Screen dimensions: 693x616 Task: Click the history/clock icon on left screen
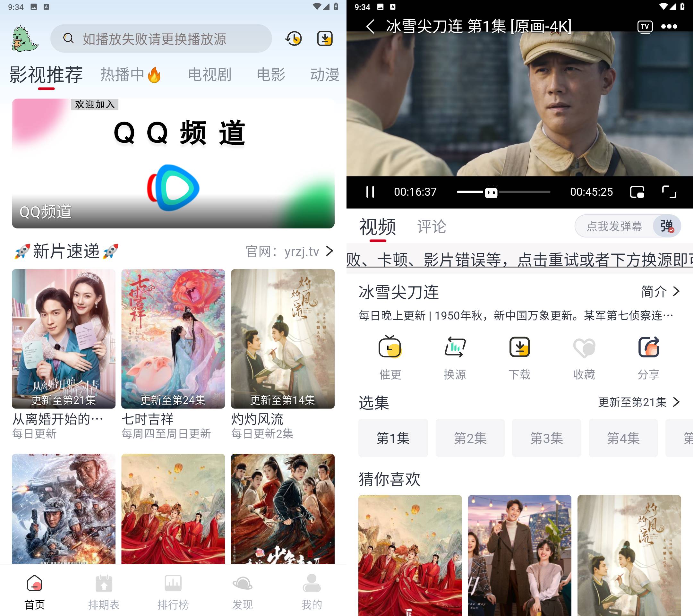294,38
